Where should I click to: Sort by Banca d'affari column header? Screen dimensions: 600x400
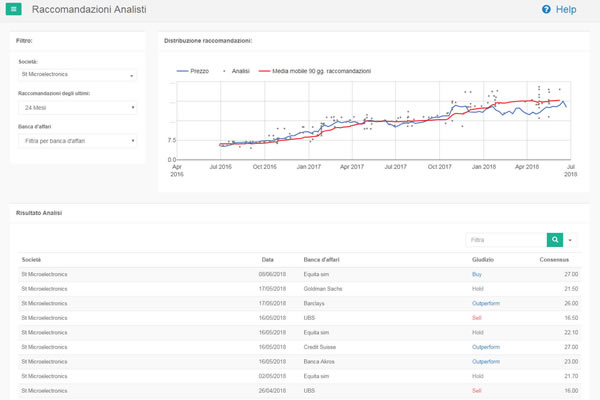click(x=323, y=259)
